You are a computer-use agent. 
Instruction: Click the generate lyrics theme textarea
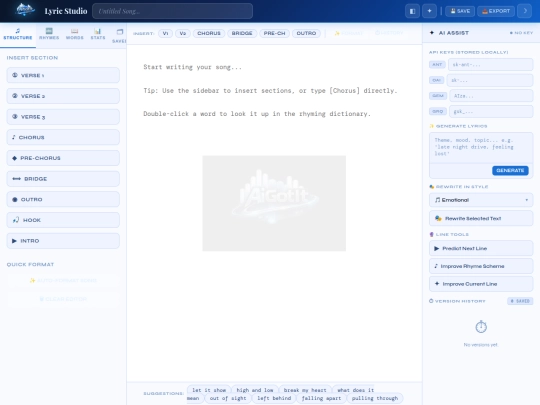(481, 147)
